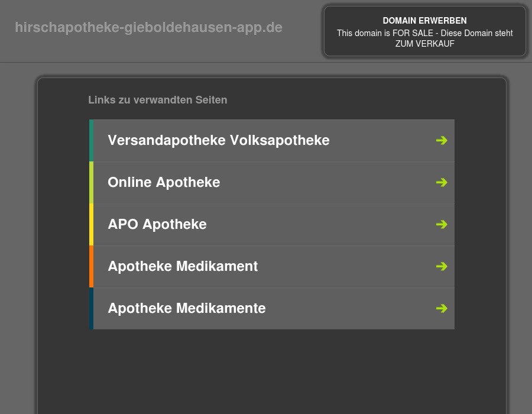The image size is (532, 414).
Task: Click the arrow beside Apotheke Medikament
Action: 442,266
